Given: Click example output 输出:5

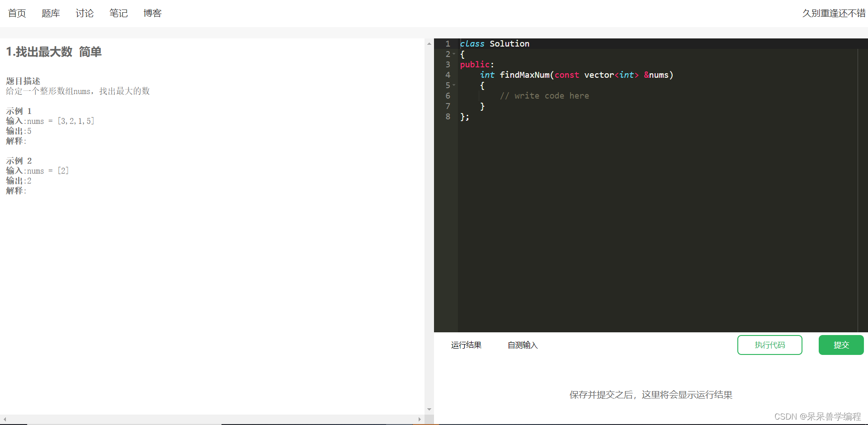Looking at the screenshot, I should click(x=19, y=131).
